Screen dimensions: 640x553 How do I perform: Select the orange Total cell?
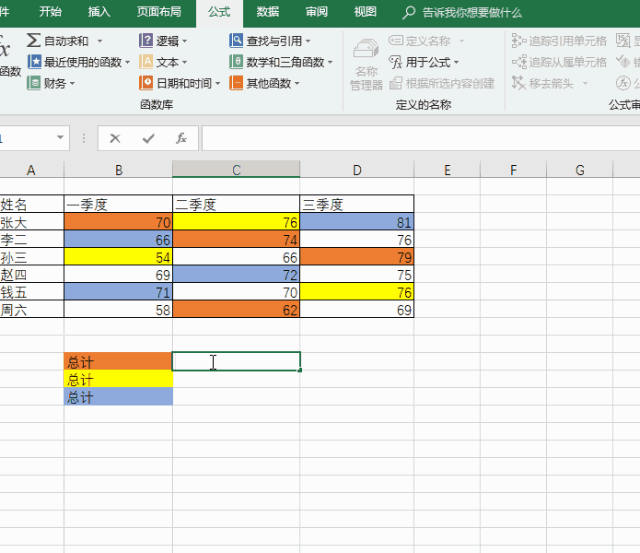pos(118,361)
